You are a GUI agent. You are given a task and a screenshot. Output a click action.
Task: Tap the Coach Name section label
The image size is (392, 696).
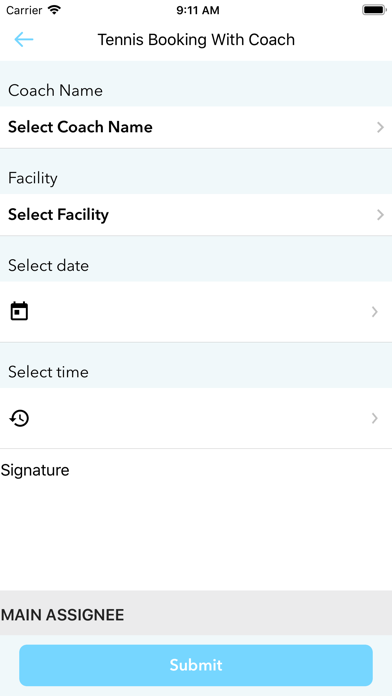(x=55, y=91)
